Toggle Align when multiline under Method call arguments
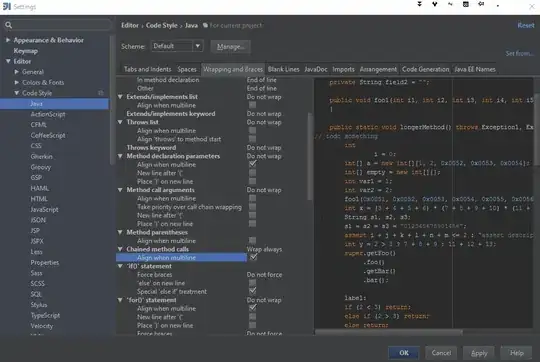The height and width of the screenshot is (362, 540). coord(252,198)
